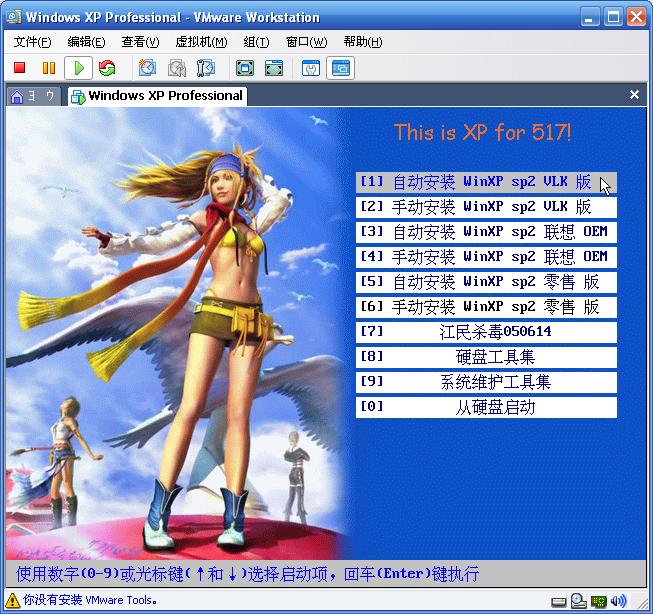Open the 查看(V) menu
This screenshot has height=614, width=653.
[x=140, y=42]
